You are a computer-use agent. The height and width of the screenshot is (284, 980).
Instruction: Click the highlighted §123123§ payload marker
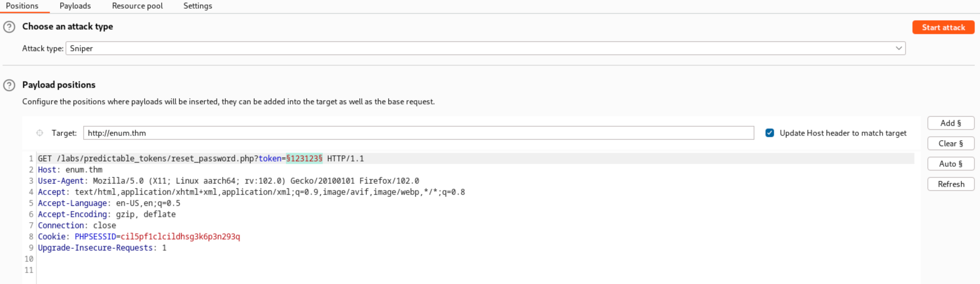point(304,158)
